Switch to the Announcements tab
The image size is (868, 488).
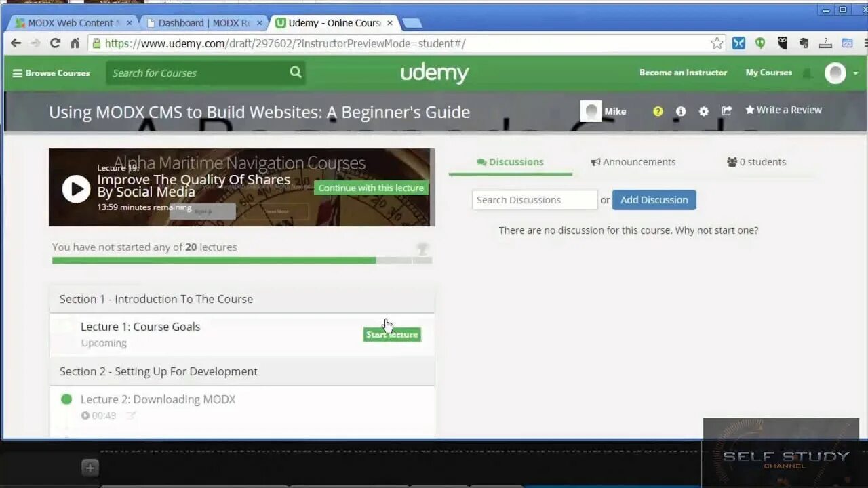[x=633, y=162]
